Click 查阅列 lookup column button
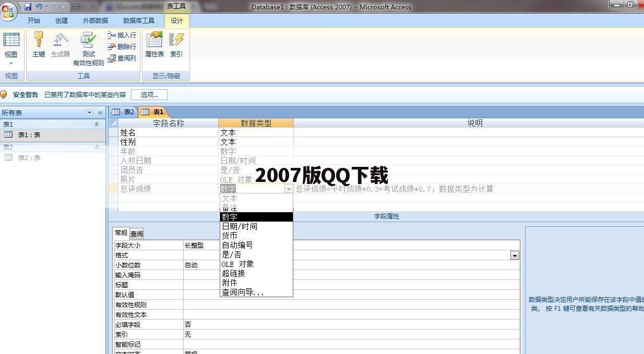This screenshot has height=354, width=644. [123, 58]
